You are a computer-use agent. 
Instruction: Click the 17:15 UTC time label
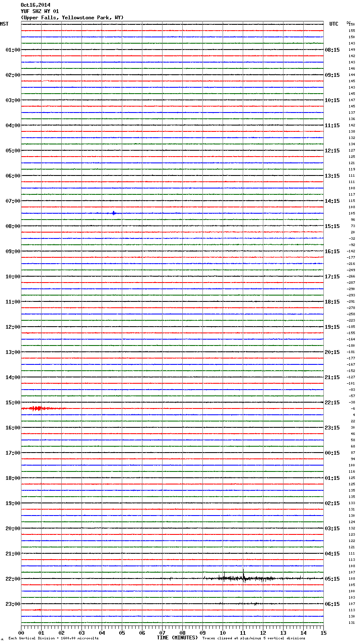coord(332,277)
